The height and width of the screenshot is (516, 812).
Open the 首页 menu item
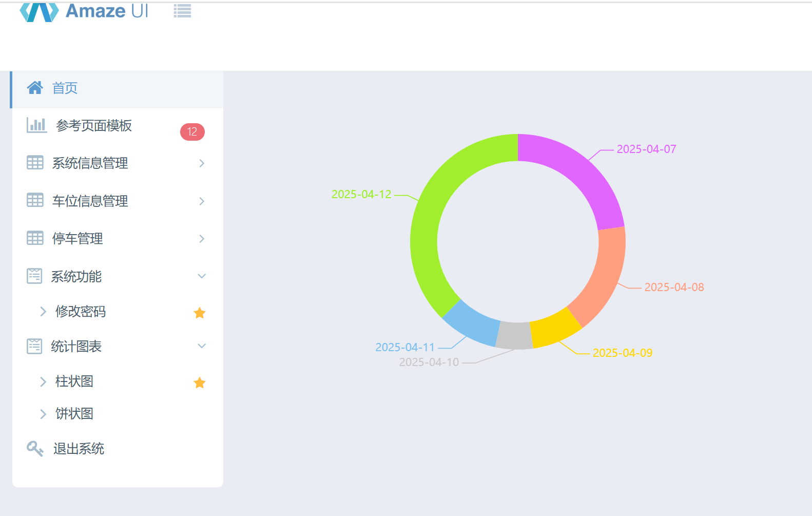[x=118, y=89]
